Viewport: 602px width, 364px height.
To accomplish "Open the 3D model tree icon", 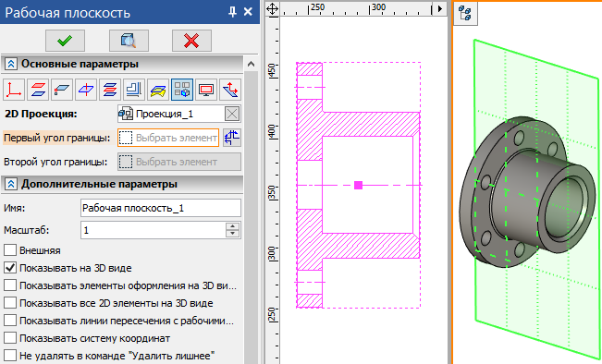I will [x=465, y=13].
